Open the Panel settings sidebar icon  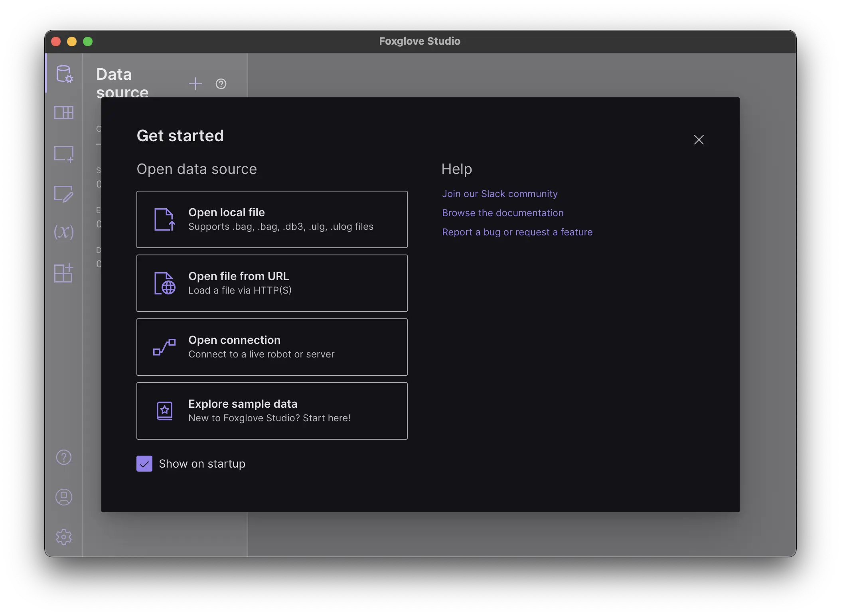[x=64, y=194]
